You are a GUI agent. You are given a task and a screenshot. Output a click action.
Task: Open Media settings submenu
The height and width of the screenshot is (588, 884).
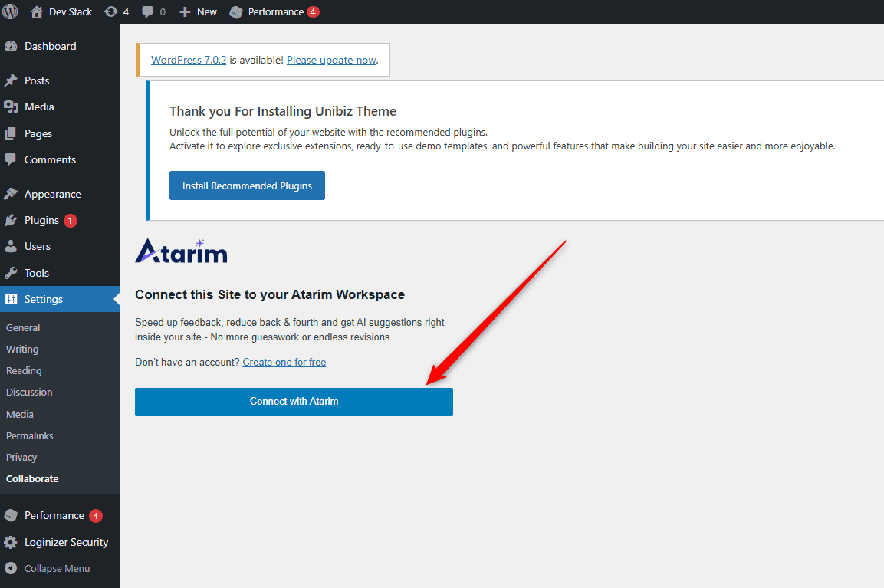tap(20, 414)
